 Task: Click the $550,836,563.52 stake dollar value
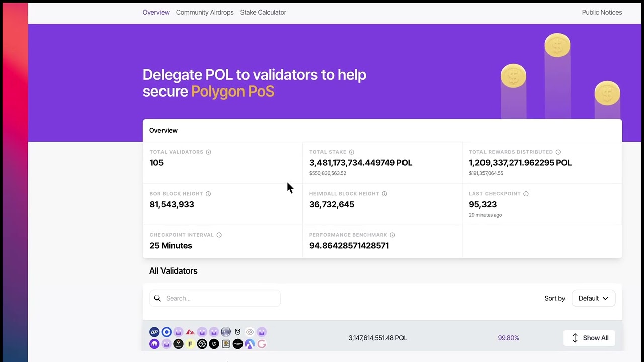(x=328, y=173)
